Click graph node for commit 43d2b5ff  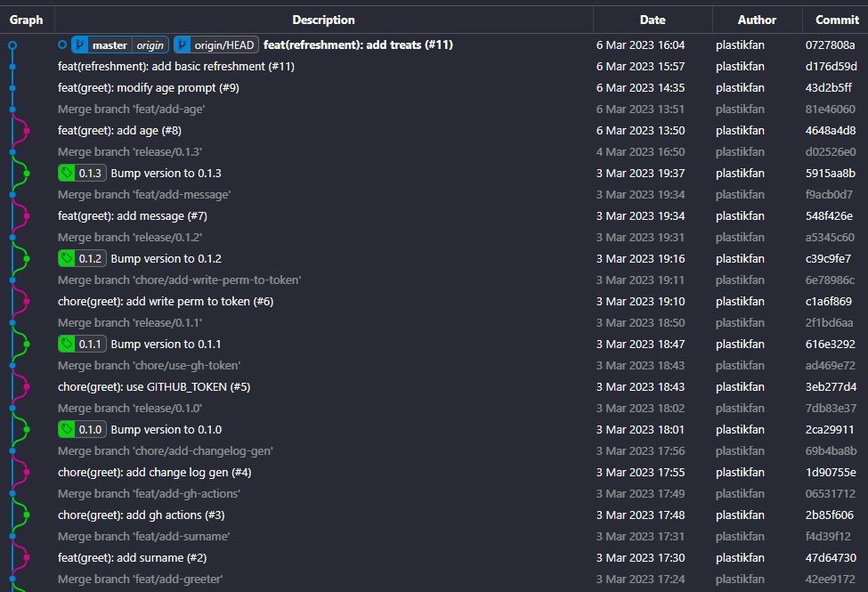point(12,87)
